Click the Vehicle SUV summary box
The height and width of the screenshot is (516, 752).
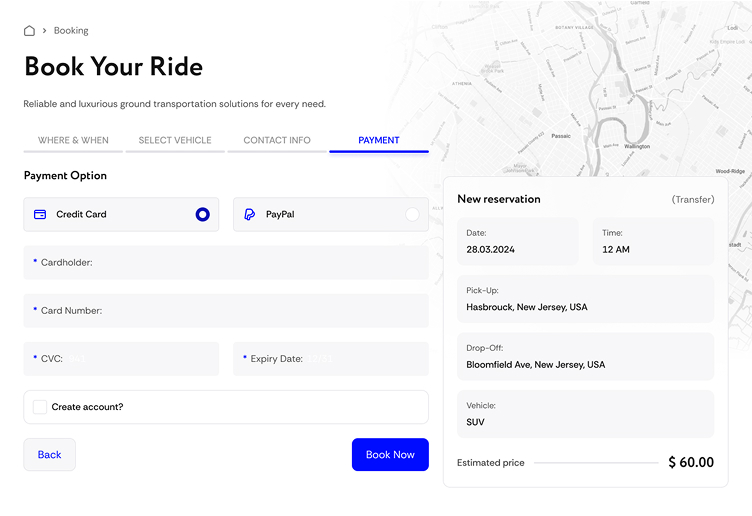pos(585,414)
